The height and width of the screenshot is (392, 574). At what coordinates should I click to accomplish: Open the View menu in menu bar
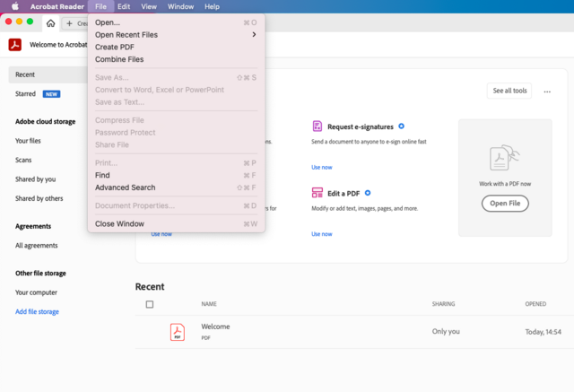149,6
